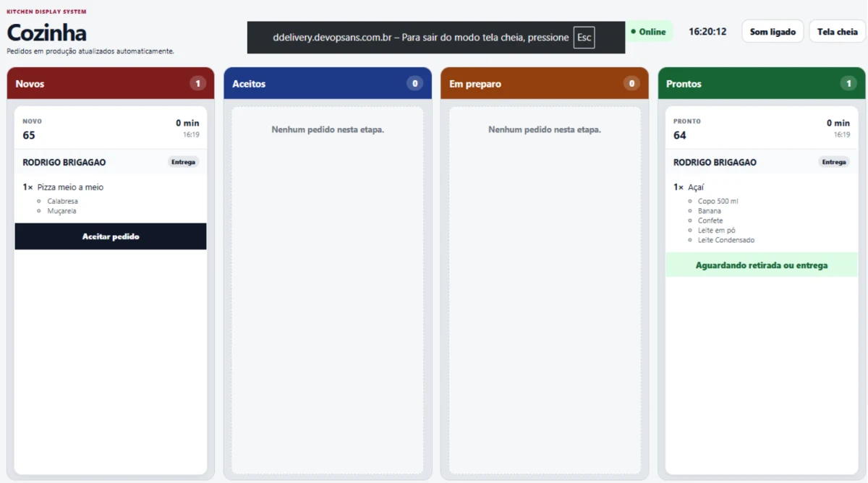Select the Esc key hint box
The width and height of the screenshot is (868, 483).
[584, 38]
